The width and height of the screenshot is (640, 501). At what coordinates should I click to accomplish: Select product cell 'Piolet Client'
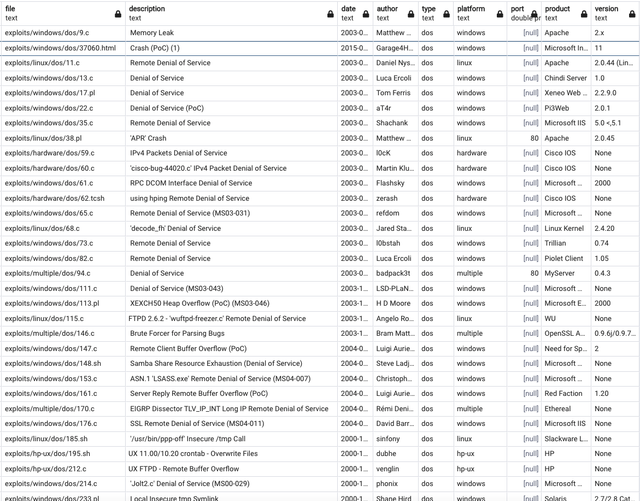(566, 258)
